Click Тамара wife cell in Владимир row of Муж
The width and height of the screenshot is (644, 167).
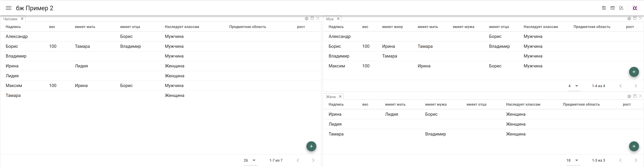pyautogui.click(x=389, y=56)
